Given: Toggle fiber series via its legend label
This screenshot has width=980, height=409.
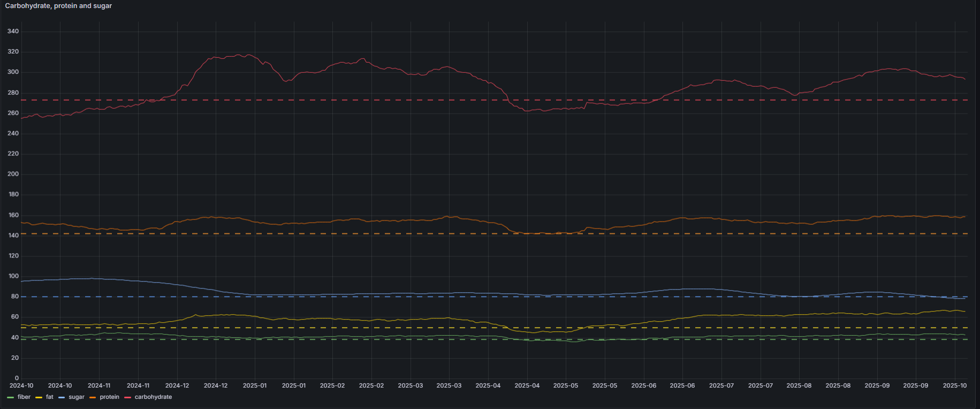Looking at the screenshot, I should pos(24,397).
